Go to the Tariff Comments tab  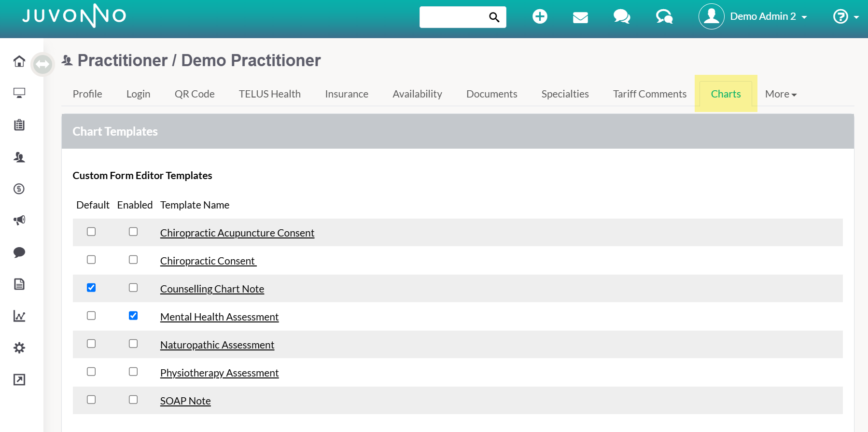pyautogui.click(x=649, y=94)
